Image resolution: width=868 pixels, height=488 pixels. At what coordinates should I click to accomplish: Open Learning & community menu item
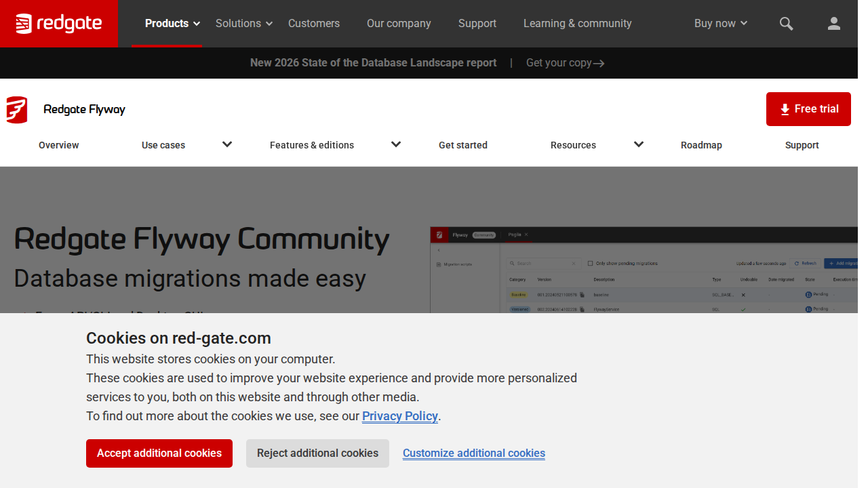point(577,24)
